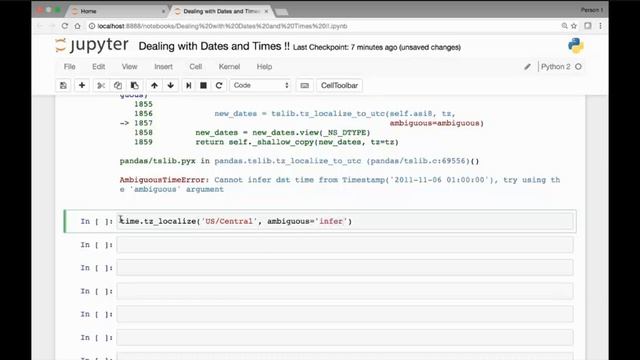This screenshot has height=360, width=640.
Task: Open the File menu
Action: (69, 67)
